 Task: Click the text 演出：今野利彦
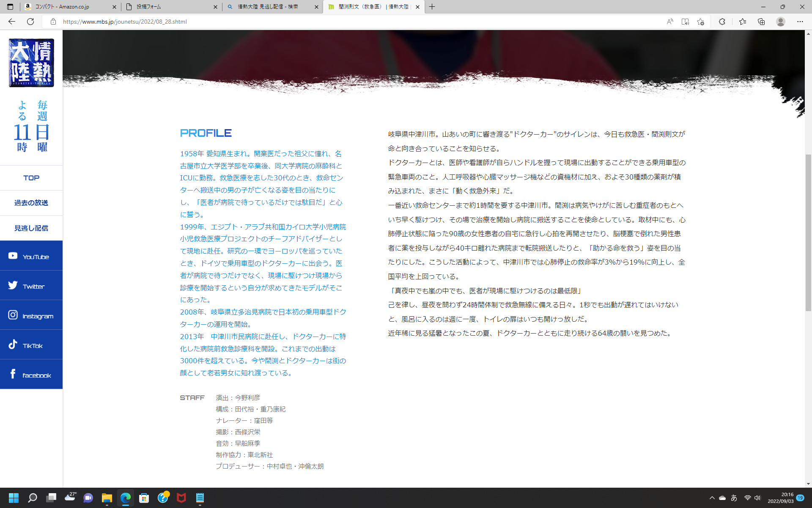238,398
